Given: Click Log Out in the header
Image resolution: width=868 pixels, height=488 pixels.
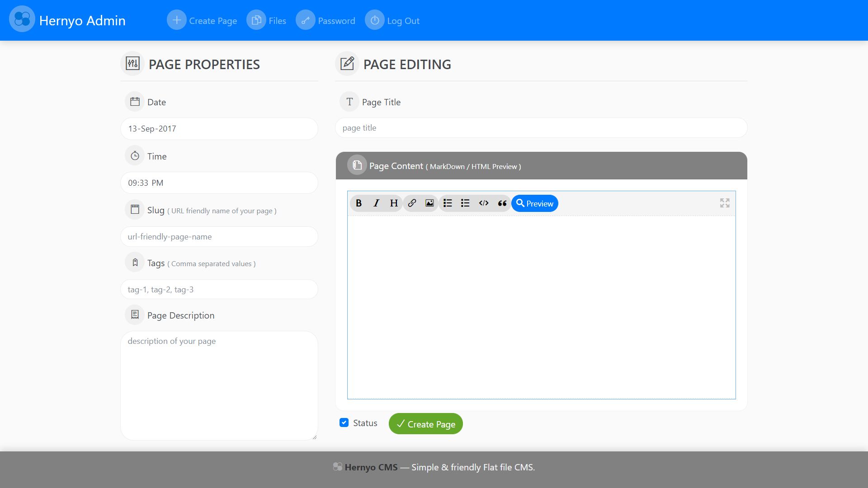Looking at the screenshot, I should (392, 21).
